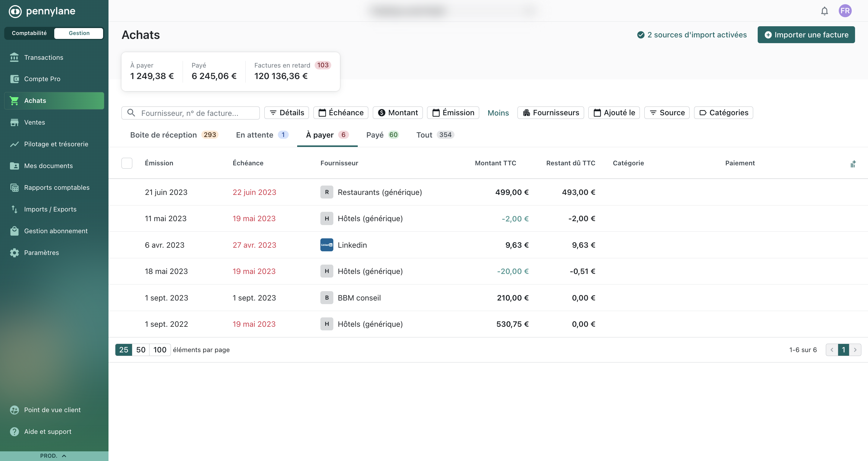Click the search magnifier icon
Image resolution: width=868 pixels, height=461 pixels.
pyautogui.click(x=131, y=113)
